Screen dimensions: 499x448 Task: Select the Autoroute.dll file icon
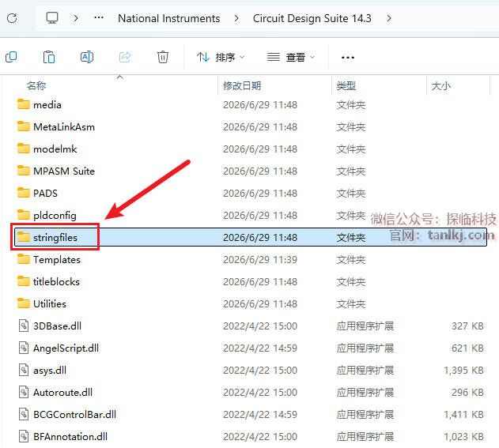[x=24, y=392]
